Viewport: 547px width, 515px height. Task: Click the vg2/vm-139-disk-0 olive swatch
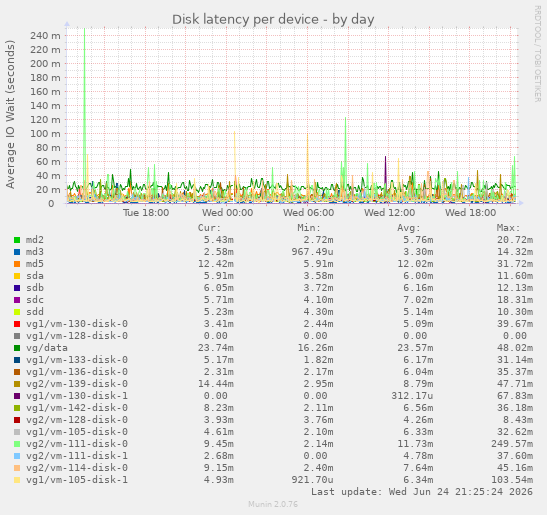click(17, 384)
